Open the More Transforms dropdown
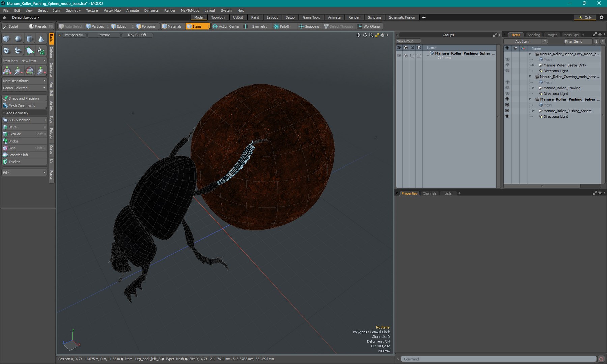Image resolution: width=607 pixels, height=364 pixels. 24,81
